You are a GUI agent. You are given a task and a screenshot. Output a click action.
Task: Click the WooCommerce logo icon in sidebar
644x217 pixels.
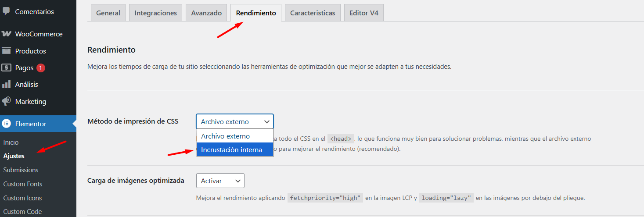coord(6,34)
